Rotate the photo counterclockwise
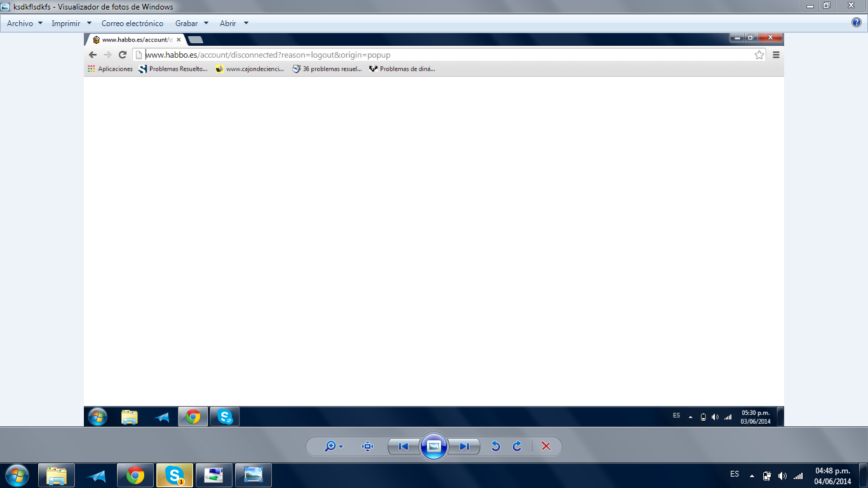The height and width of the screenshot is (488, 868). (496, 447)
